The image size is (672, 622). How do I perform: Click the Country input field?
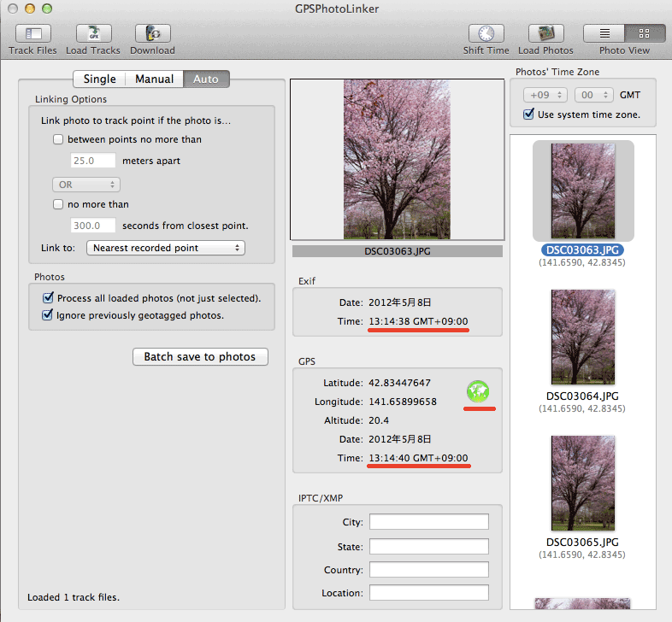coord(429,570)
